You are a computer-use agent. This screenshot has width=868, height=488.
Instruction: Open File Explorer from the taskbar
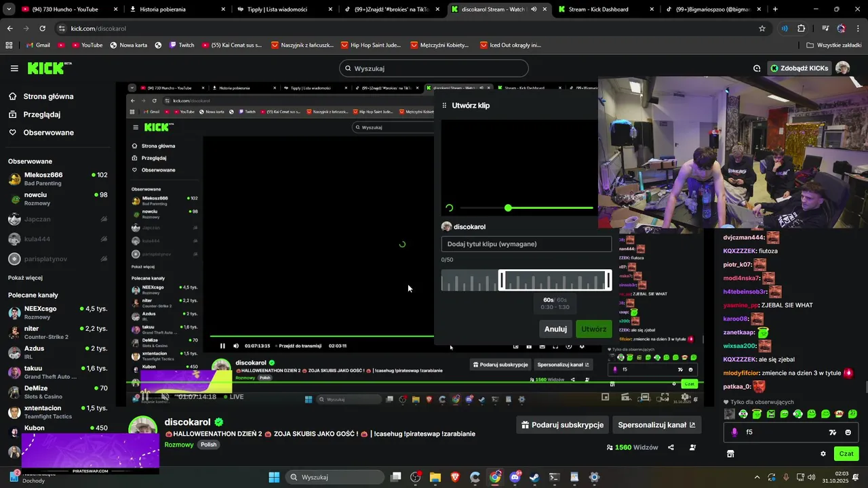click(435, 477)
